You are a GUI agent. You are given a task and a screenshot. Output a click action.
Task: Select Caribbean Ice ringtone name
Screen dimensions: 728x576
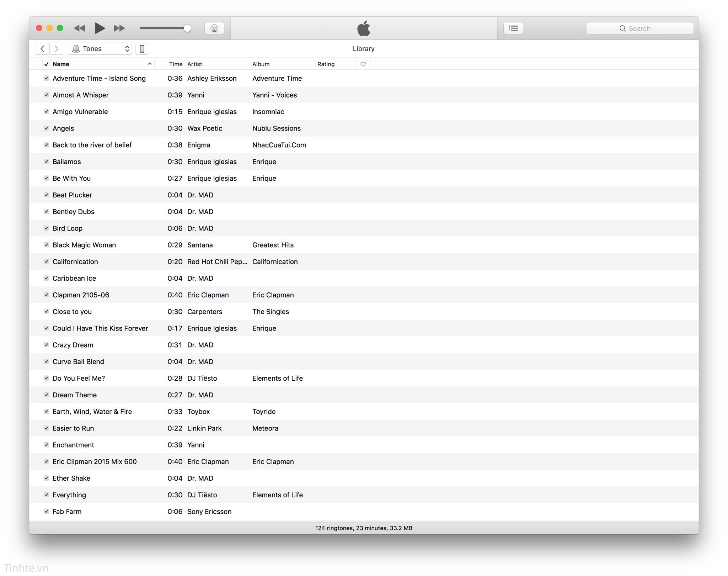(x=74, y=278)
